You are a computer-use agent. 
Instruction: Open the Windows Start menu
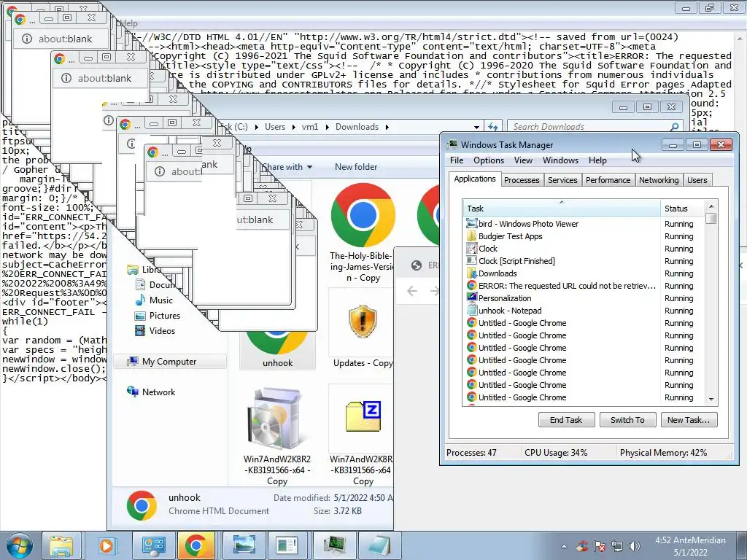[18, 545]
